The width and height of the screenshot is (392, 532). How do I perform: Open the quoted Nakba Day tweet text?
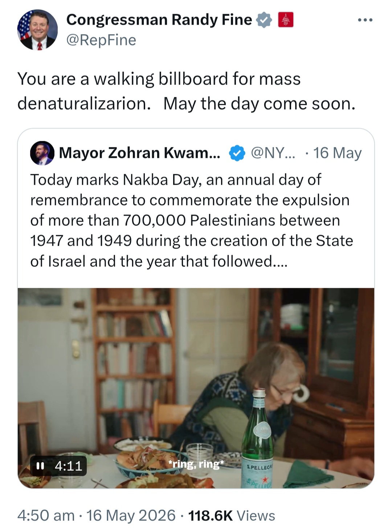192,220
